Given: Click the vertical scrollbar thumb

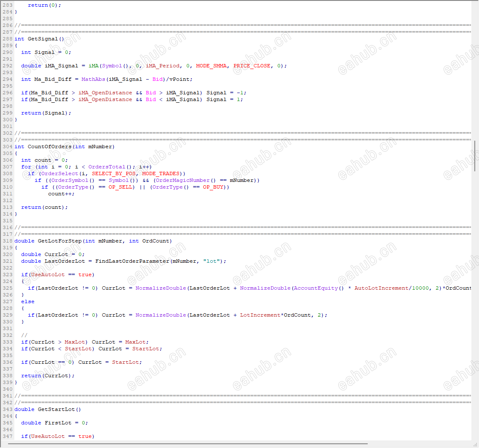Looking at the screenshot, I should pyautogui.click(x=475, y=156).
